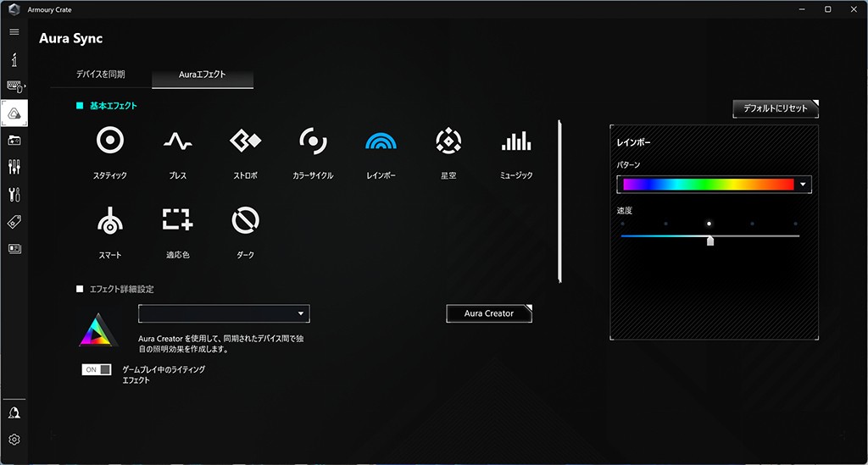Maximize the Armoury Crate window
The width and height of the screenshot is (868, 465).
click(827, 9)
